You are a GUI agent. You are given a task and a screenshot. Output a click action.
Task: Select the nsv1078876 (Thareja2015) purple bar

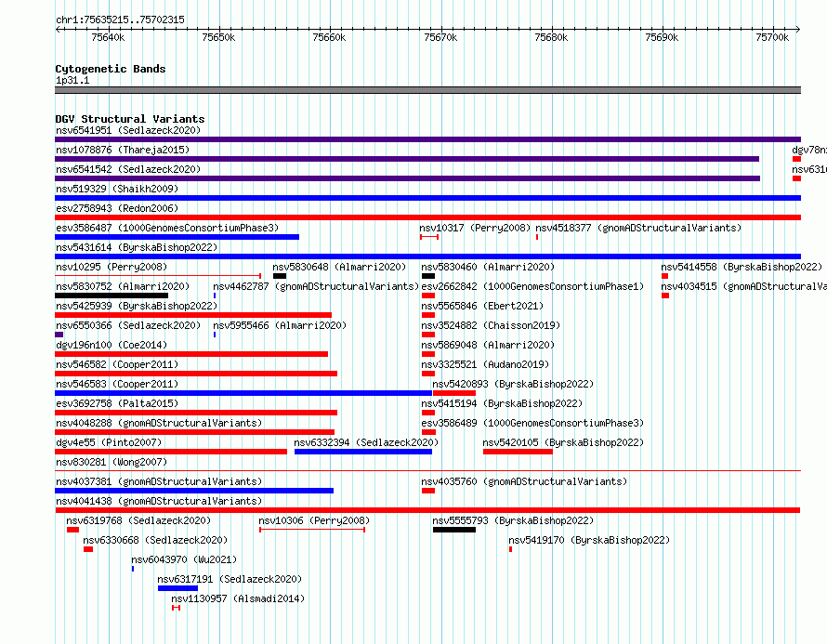pyautogui.click(x=407, y=159)
